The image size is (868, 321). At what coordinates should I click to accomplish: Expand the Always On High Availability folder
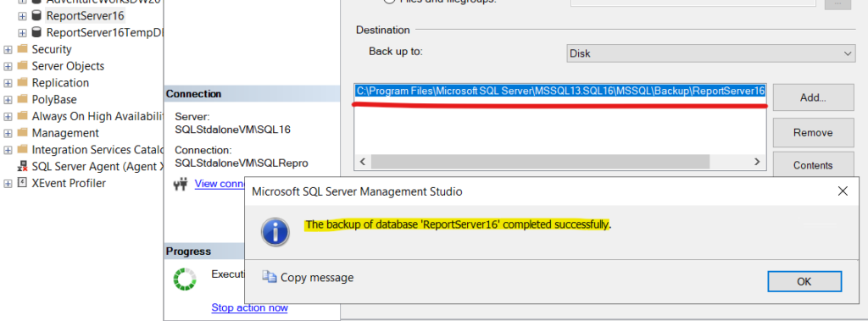[8, 116]
